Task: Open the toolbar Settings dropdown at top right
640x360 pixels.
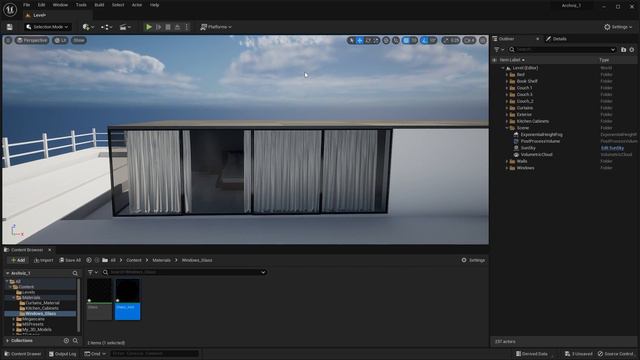Action: tap(618, 27)
